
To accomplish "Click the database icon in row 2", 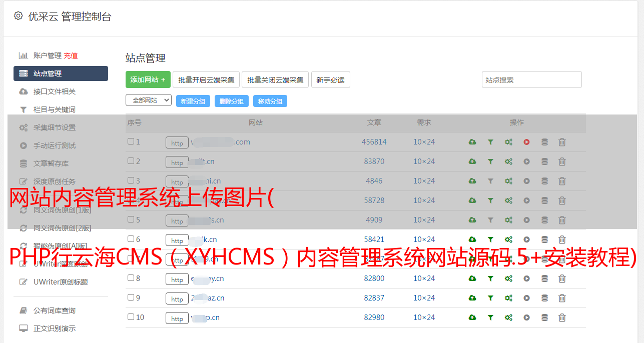I will (x=544, y=161).
